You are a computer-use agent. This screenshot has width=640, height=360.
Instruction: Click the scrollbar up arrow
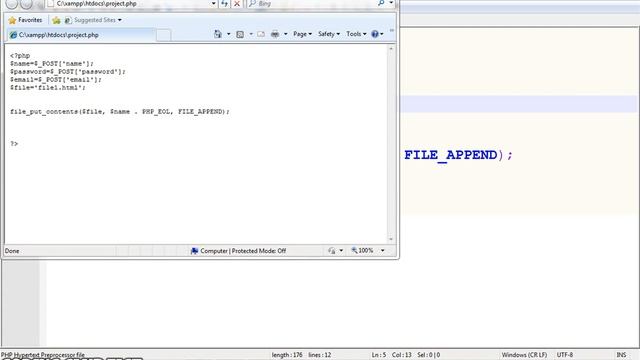click(x=391, y=49)
